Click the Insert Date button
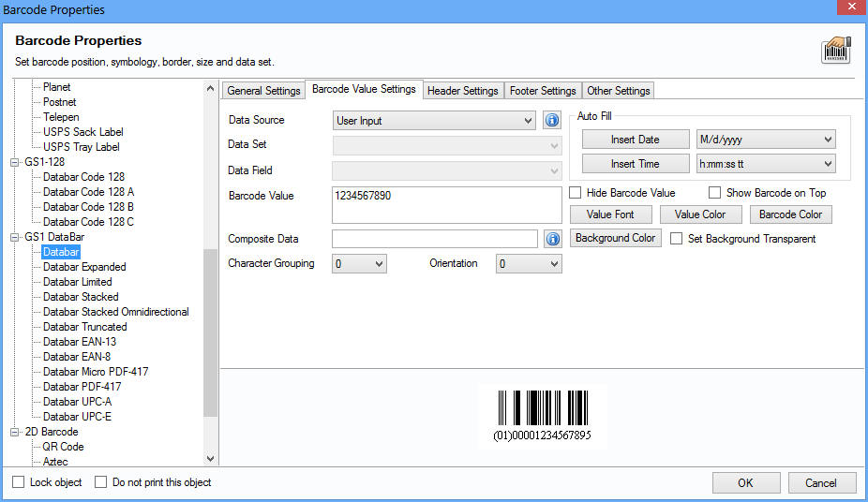The width and height of the screenshot is (868, 502). (636, 140)
